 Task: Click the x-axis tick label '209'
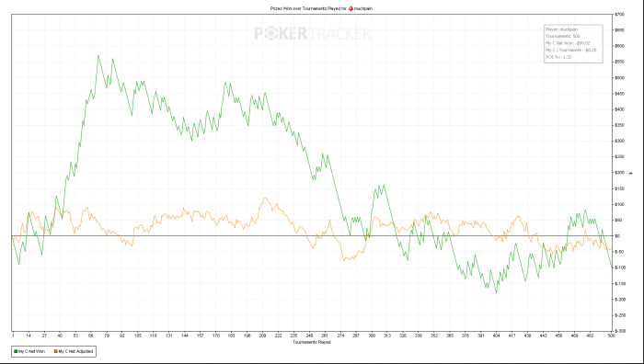(262, 336)
